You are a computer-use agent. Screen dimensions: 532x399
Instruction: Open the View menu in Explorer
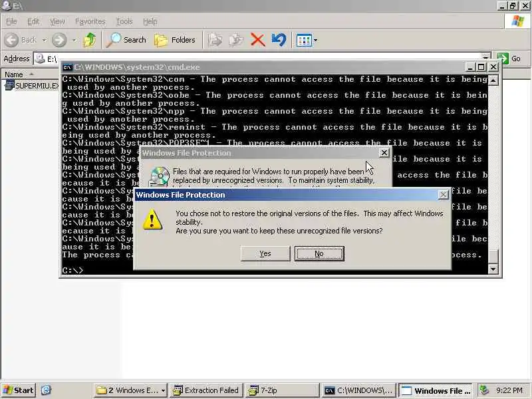tap(57, 21)
